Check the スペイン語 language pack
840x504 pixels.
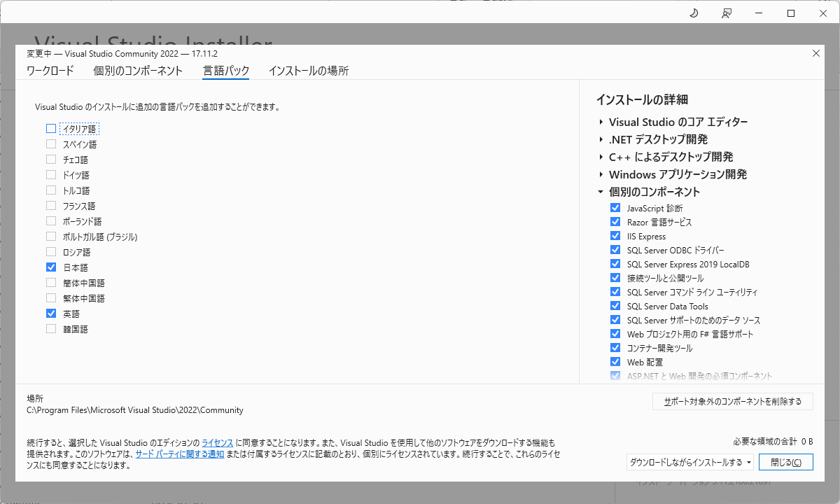[51, 144]
